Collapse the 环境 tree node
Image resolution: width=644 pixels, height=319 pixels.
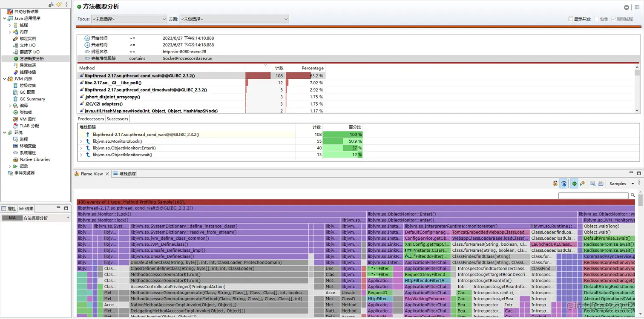coord(4,132)
